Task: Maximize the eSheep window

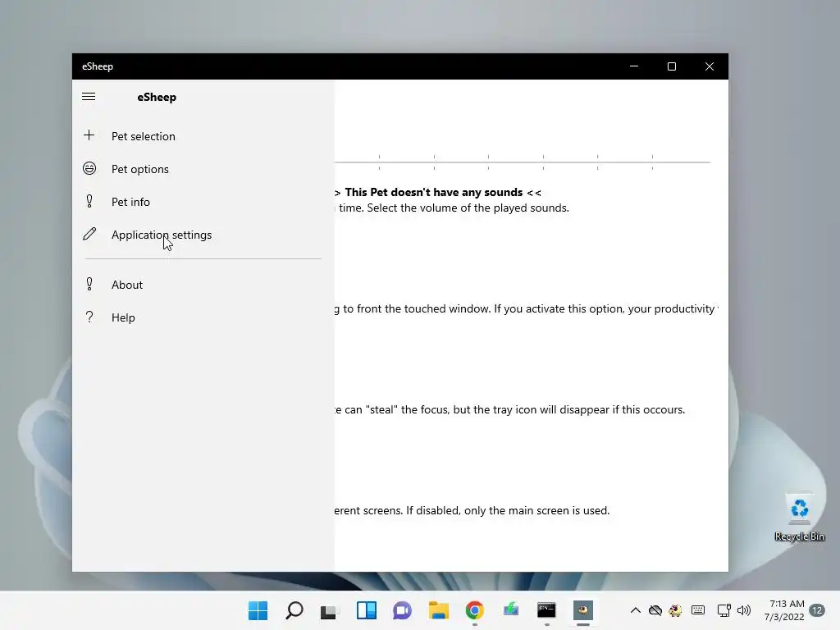Action: click(x=671, y=66)
